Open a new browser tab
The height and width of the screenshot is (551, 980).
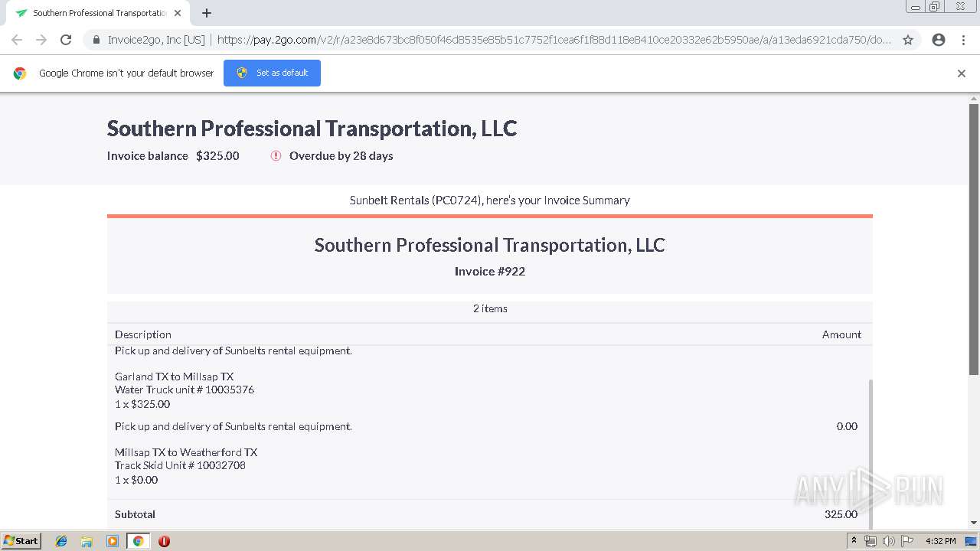[207, 13]
